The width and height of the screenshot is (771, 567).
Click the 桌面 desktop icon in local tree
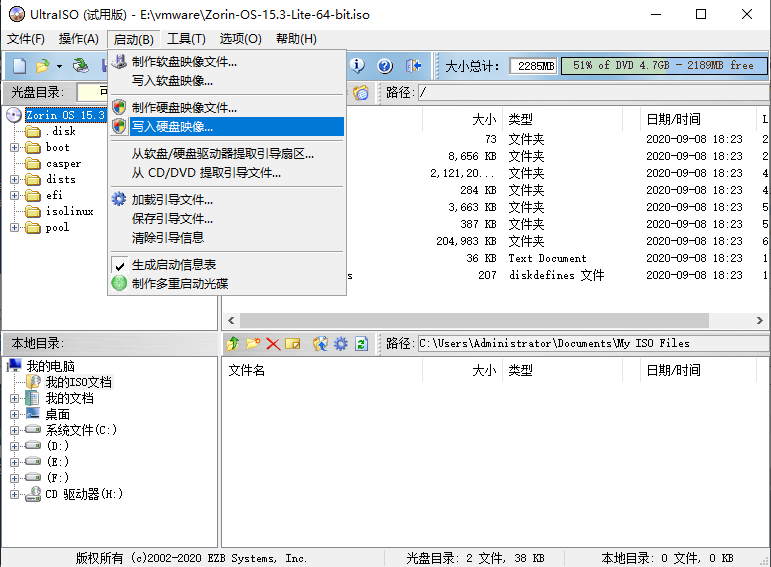click(x=33, y=414)
